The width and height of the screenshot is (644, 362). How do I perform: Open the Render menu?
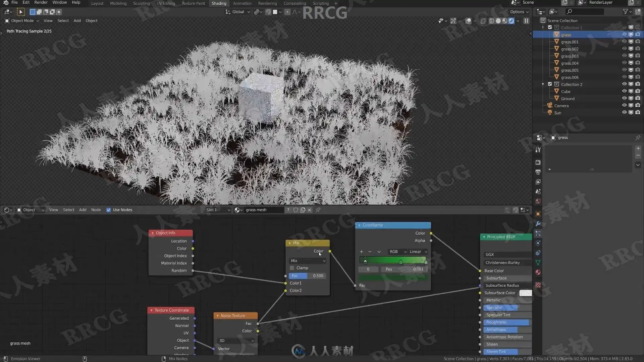click(41, 3)
